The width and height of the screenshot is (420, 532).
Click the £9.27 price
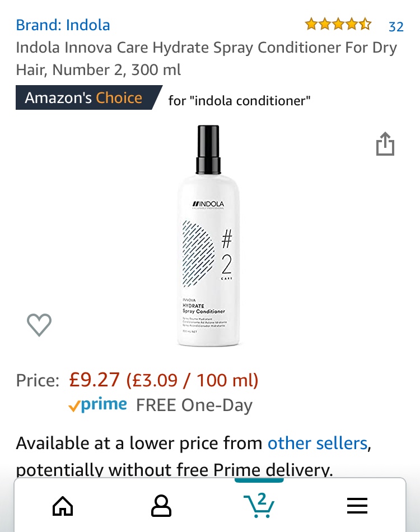pos(95,380)
